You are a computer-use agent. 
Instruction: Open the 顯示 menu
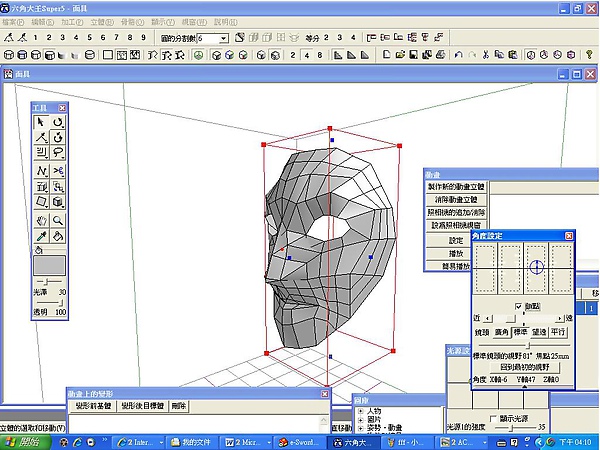point(163,22)
